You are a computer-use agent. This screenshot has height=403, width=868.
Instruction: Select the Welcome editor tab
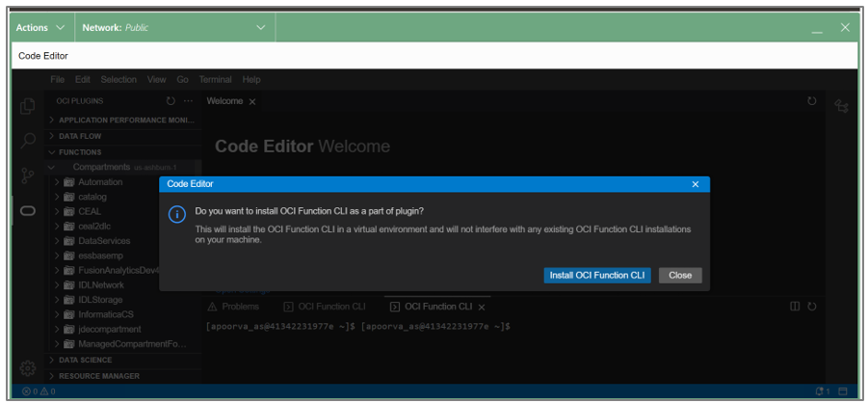(x=224, y=101)
